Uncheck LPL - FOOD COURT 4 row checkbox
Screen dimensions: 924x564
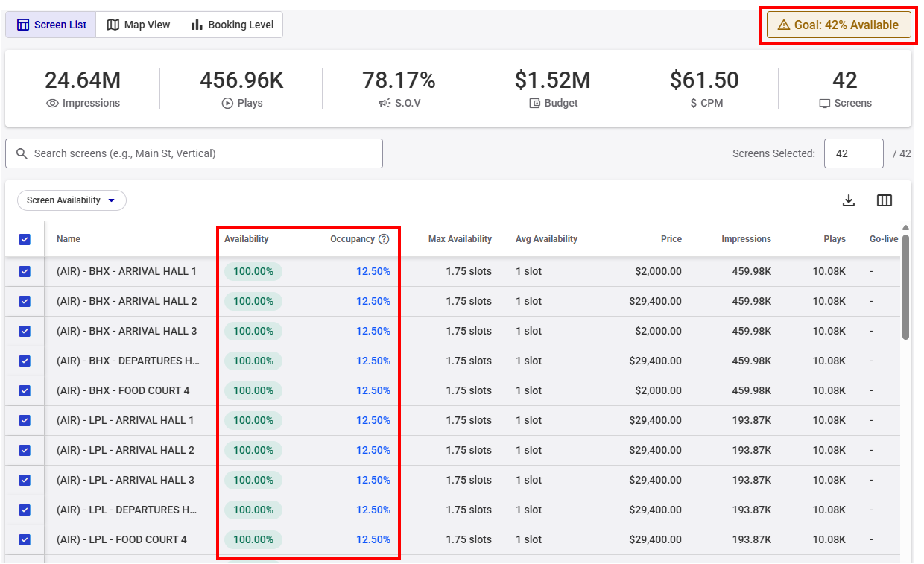tap(25, 540)
